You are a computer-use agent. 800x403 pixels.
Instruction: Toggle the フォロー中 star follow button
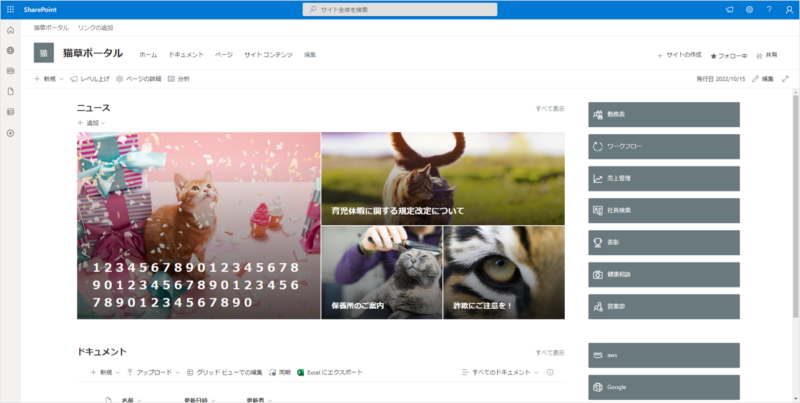[x=728, y=55]
